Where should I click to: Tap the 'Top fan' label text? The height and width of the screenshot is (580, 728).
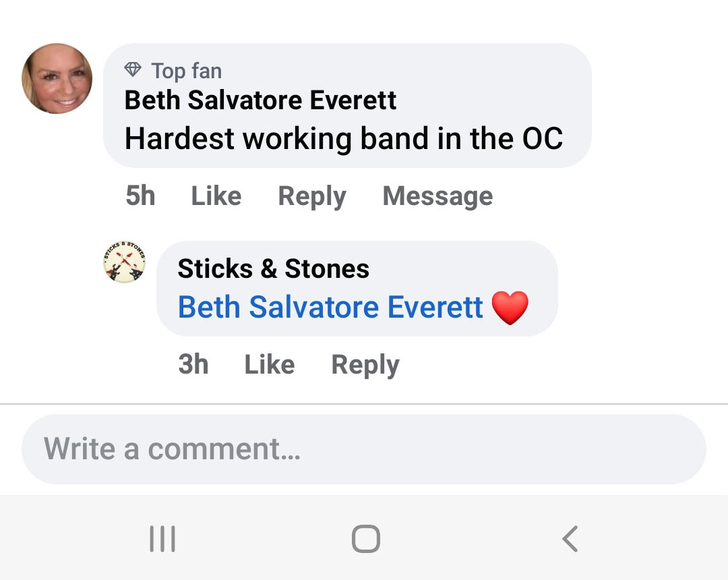[186, 70]
